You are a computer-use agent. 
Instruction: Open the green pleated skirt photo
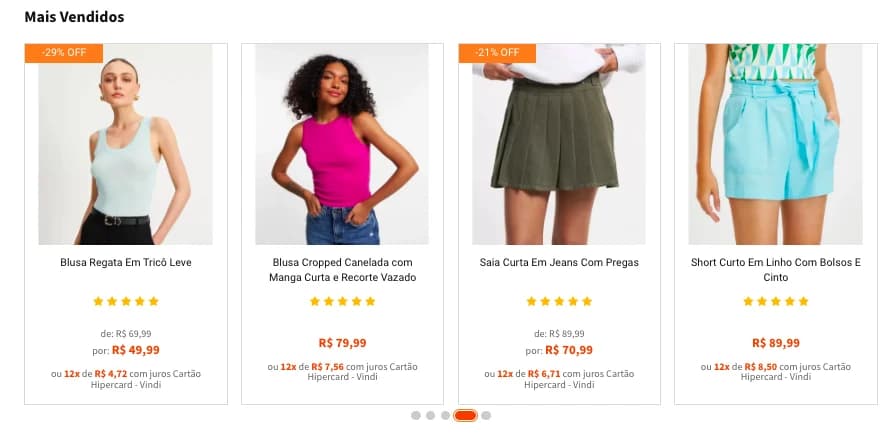pyautogui.click(x=559, y=144)
